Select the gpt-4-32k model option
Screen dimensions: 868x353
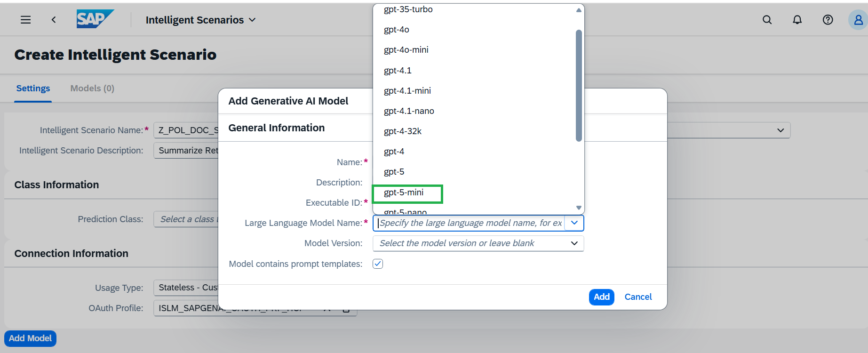point(474,131)
